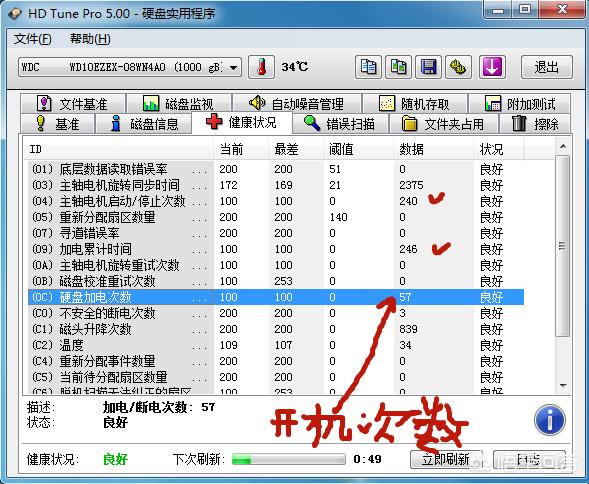Copy screenshot to clipboard toolbar icon

398,67
